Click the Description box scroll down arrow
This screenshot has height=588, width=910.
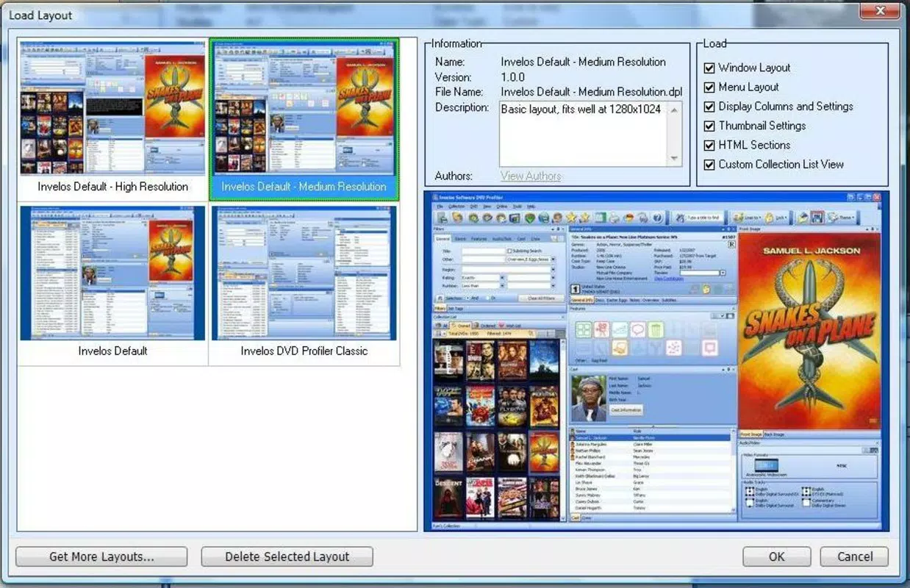click(x=675, y=159)
